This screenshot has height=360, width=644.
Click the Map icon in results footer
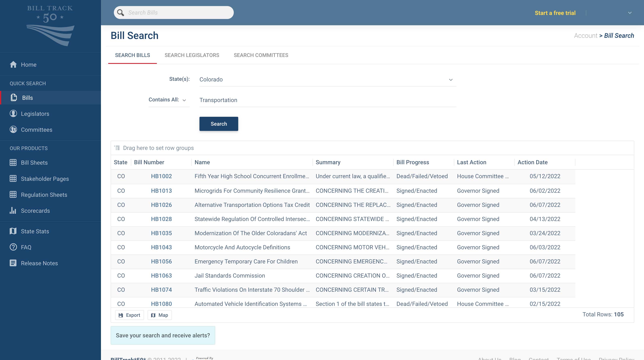[x=160, y=315]
